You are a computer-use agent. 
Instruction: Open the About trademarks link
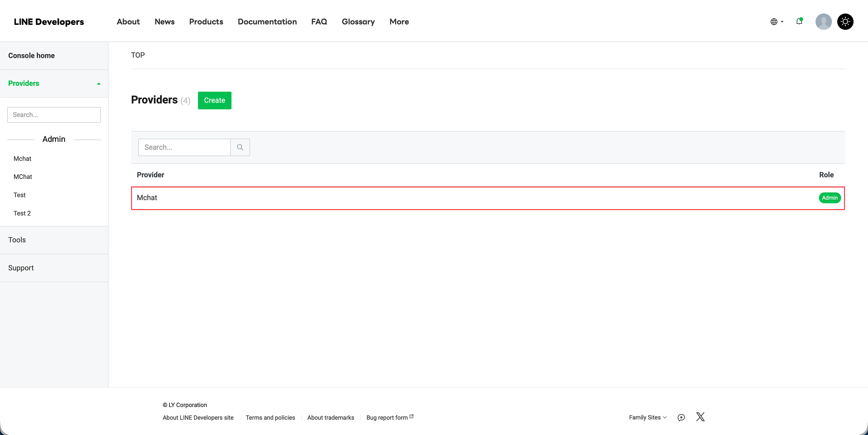click(x=330, y=417)
